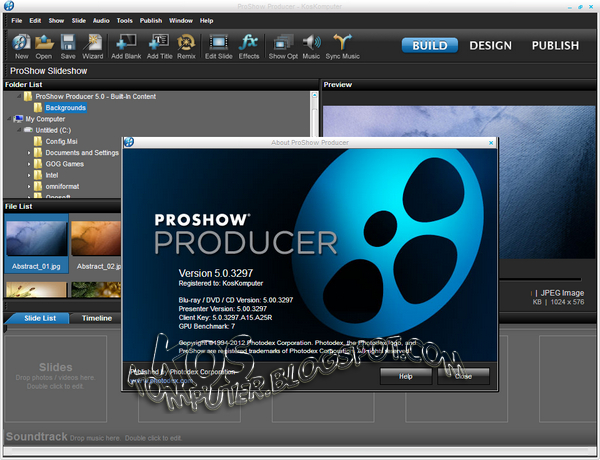Open the Edit Slide tool
The width and height of the screenshot is (600, 460).
point(218,46)
